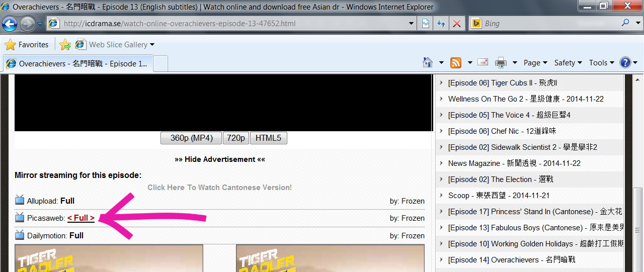Image resolution: width=644 pixels, height=272 pixels.
Task: Click the Read Mail icon
Action: 483,62
